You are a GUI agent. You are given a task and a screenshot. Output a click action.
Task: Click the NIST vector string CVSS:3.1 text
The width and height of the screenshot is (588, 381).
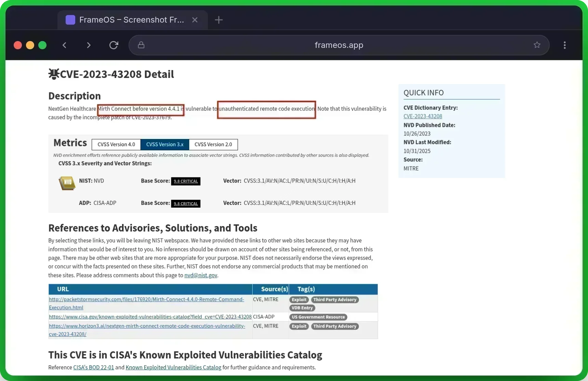pos(299,181)
